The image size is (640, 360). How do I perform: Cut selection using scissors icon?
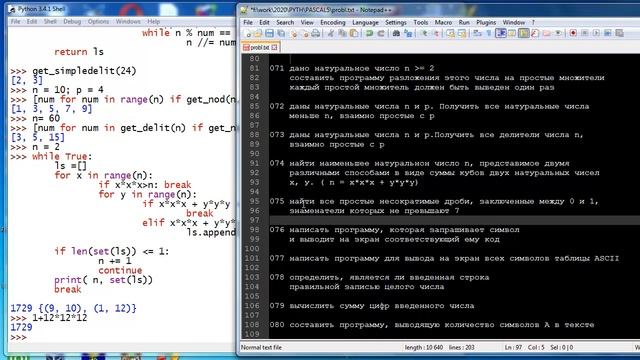[331, 33]
